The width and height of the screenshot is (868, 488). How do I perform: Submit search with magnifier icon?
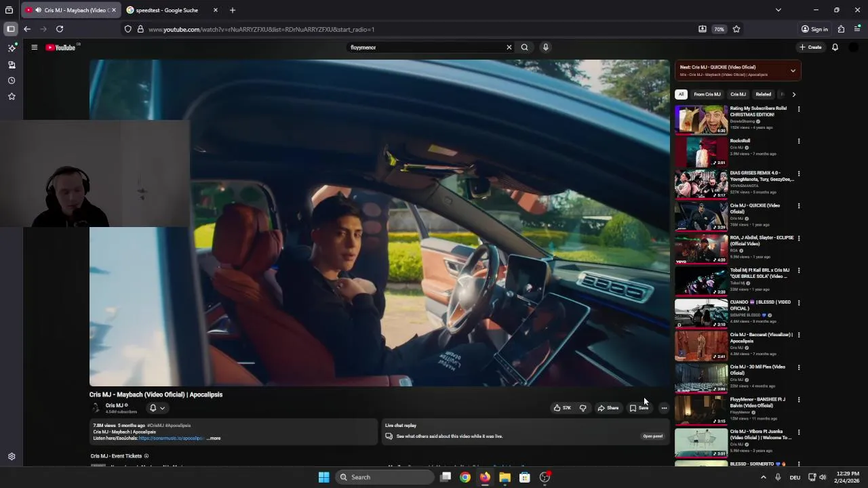[524, 47]
